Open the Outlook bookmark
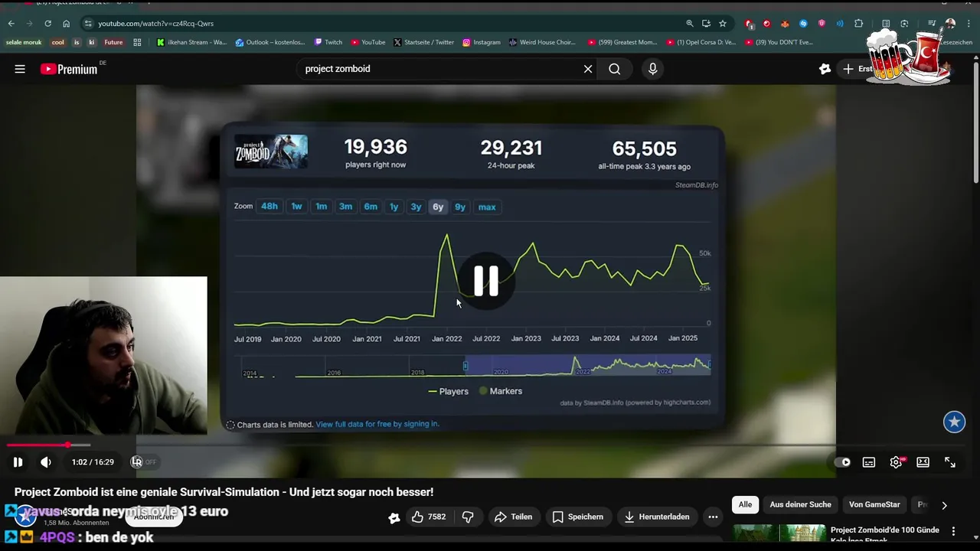 (x=271, y=42)
